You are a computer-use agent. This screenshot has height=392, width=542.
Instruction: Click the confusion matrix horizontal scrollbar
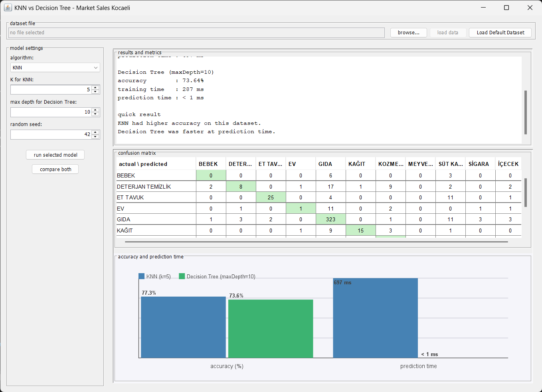316,242
